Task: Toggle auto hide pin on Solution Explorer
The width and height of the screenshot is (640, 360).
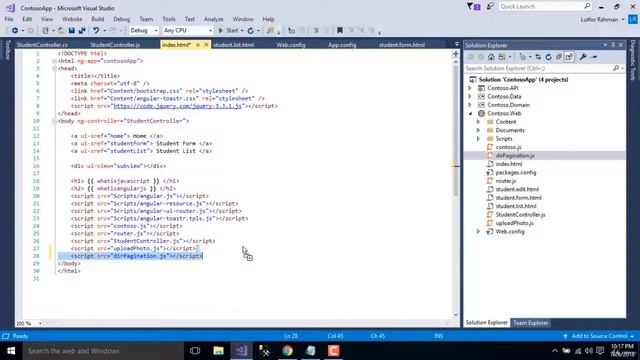Action: point(613,45)
